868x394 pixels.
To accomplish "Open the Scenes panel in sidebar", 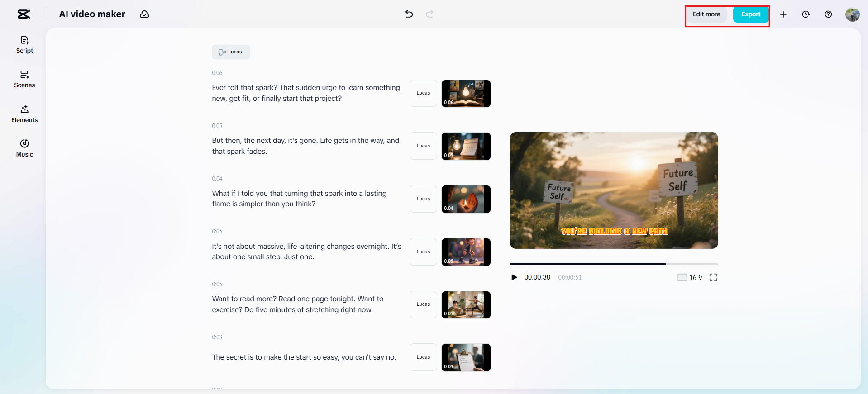I will [24, 79].
